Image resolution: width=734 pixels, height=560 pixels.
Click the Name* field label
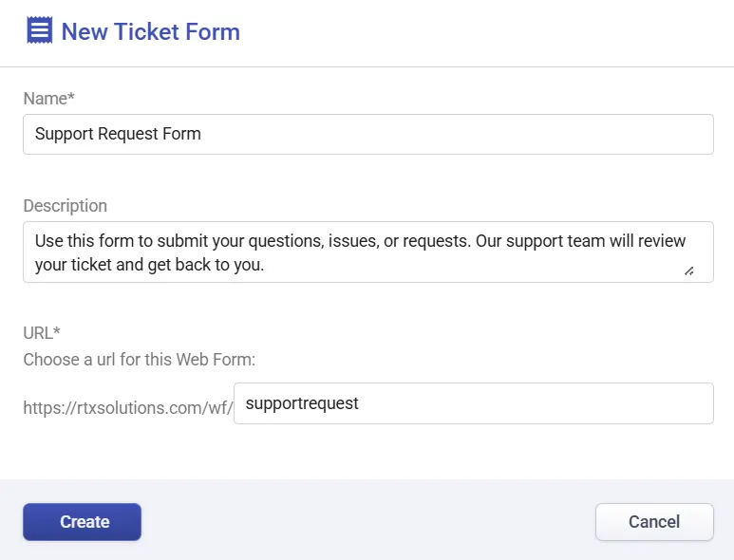[x=49, y=99]
